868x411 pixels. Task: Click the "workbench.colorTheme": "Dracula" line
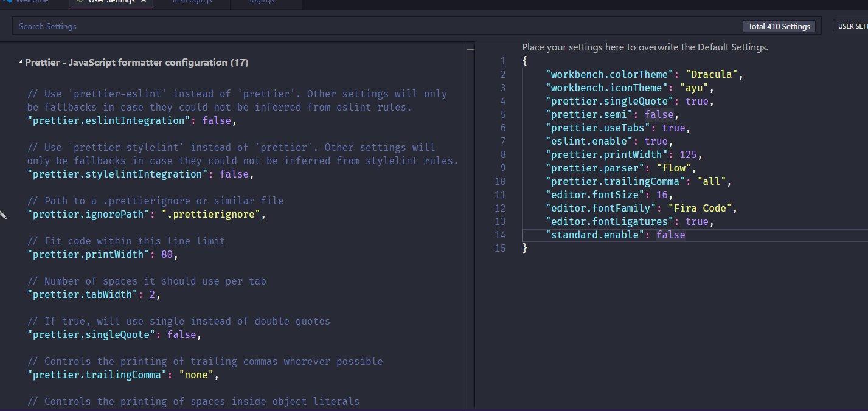click(x=645, y=74)
